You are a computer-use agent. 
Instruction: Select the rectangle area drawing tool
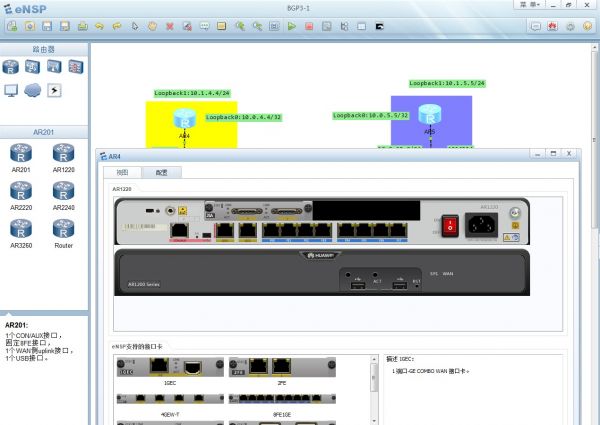pos(222,26)
